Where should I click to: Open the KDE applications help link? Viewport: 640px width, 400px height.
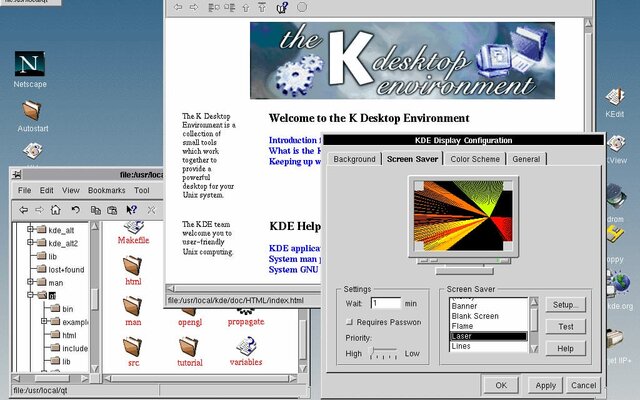295,248
